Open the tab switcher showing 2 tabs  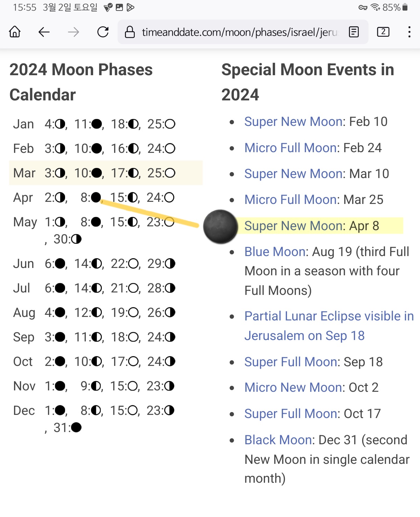point(383,32)
